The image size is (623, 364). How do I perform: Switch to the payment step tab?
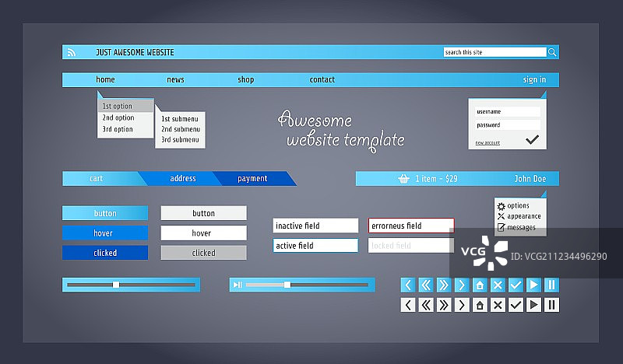pyautogui.click(x=252, y=179)
